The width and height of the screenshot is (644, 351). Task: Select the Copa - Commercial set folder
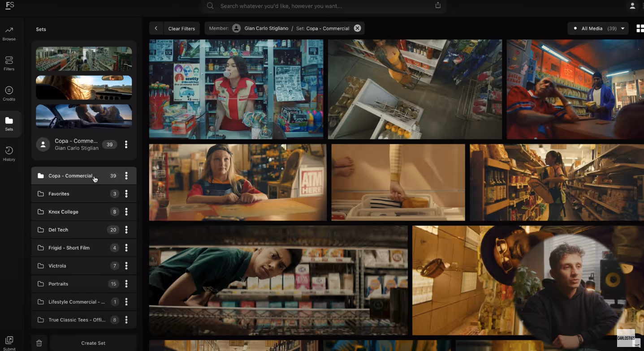pyautogui.click(x=84, y=175)
